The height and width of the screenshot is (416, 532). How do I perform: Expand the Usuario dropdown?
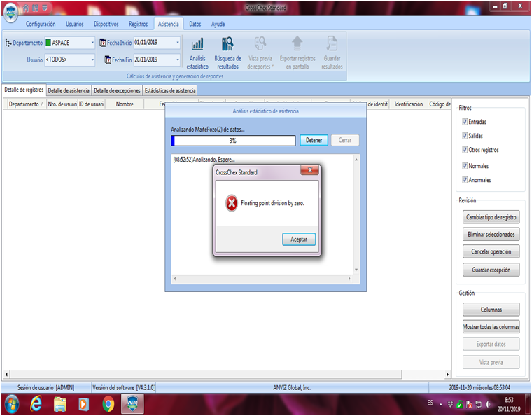92,60
